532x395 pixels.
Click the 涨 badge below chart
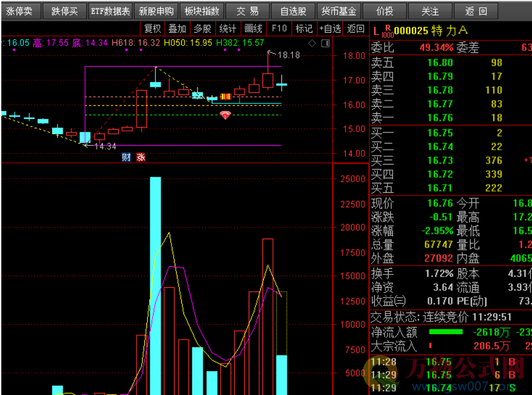[141, 157]
